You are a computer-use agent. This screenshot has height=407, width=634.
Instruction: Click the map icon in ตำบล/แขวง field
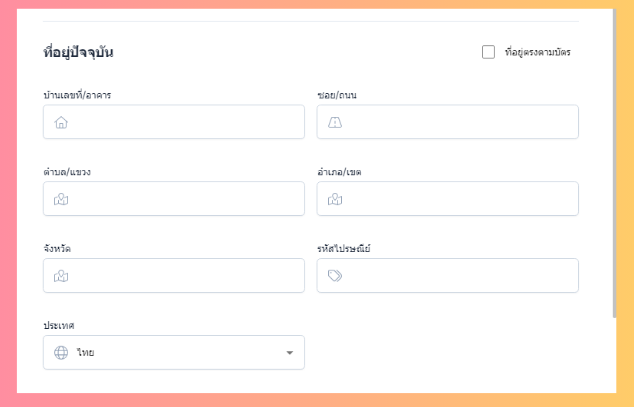pos(61,199)
